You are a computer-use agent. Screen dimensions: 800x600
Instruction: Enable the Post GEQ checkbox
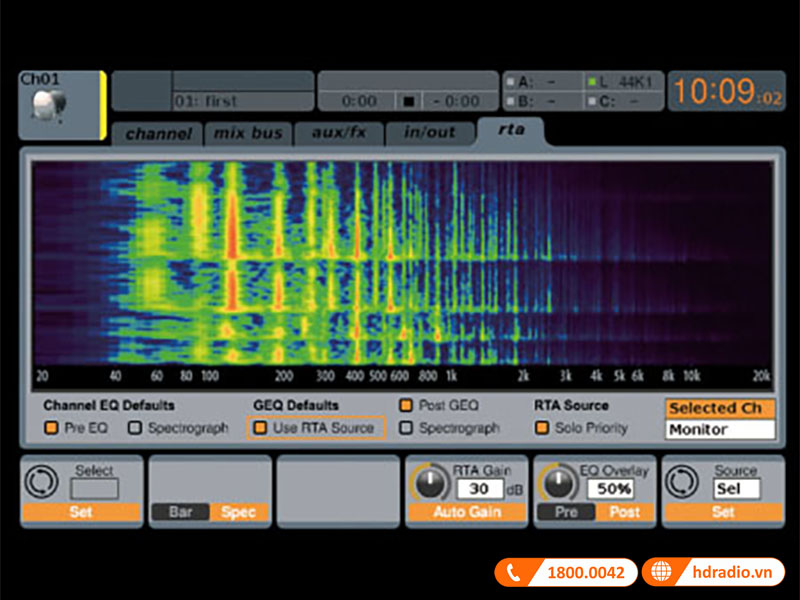(x=406, y=406)
